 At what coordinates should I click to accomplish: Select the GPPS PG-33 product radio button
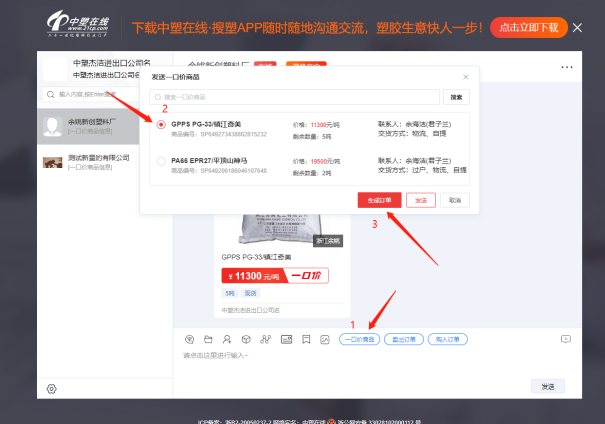[x=161, y=125]
